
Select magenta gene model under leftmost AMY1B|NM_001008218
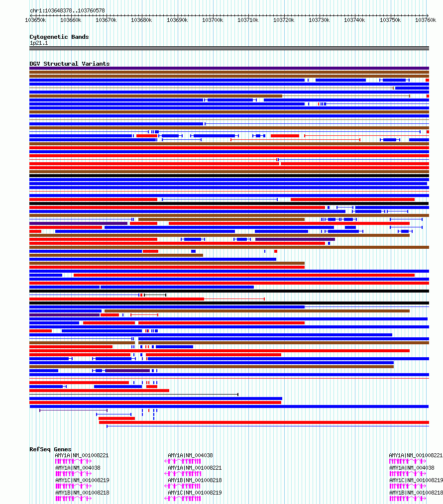coord(74,498)
